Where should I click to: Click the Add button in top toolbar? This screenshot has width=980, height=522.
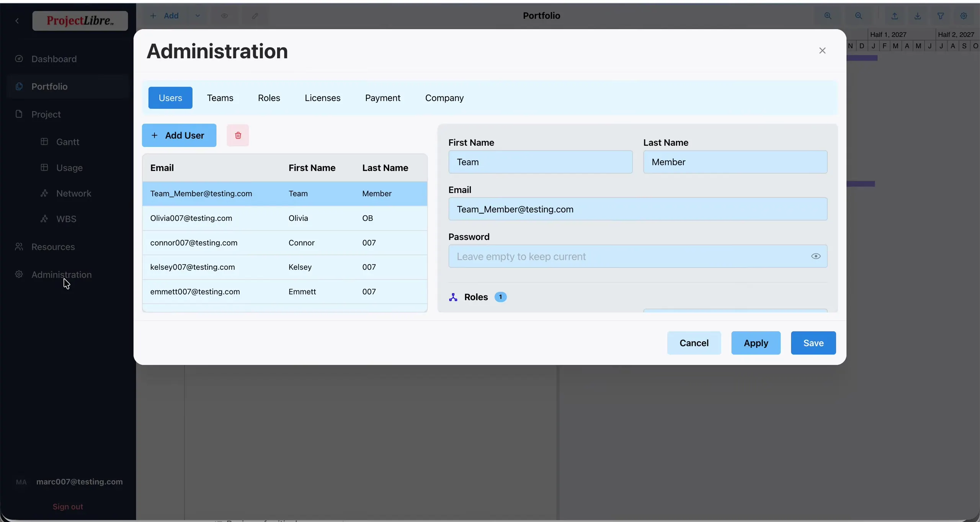(165, 16)
